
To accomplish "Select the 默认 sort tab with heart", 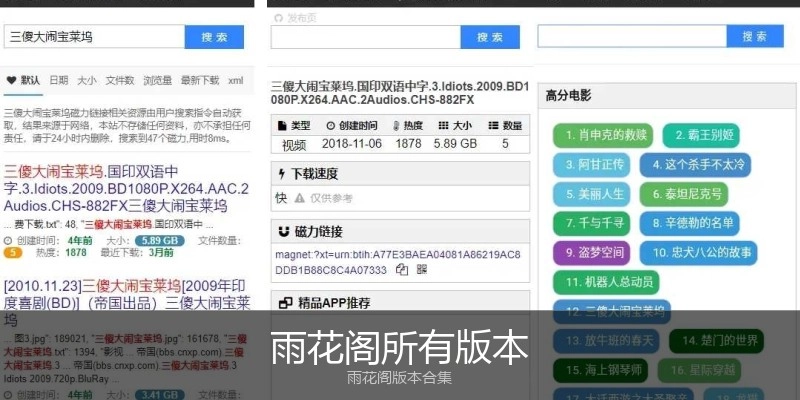I will pos(23,80).
